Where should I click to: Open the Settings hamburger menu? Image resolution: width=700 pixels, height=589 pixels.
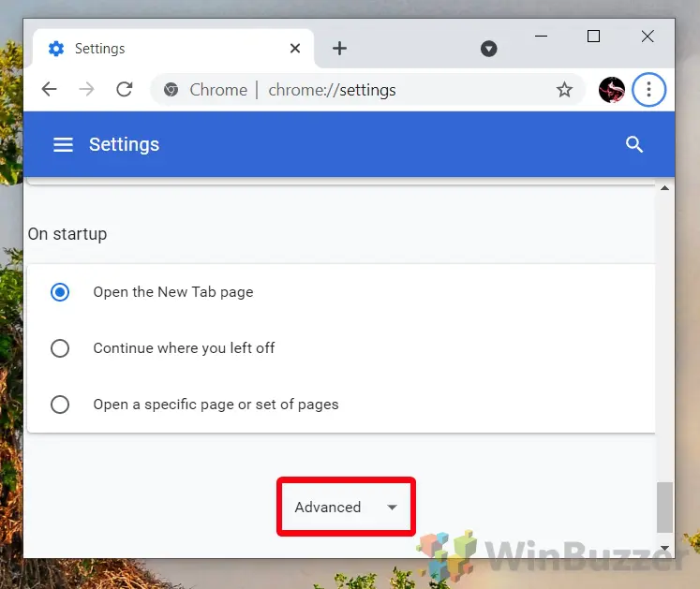point(63,144)
